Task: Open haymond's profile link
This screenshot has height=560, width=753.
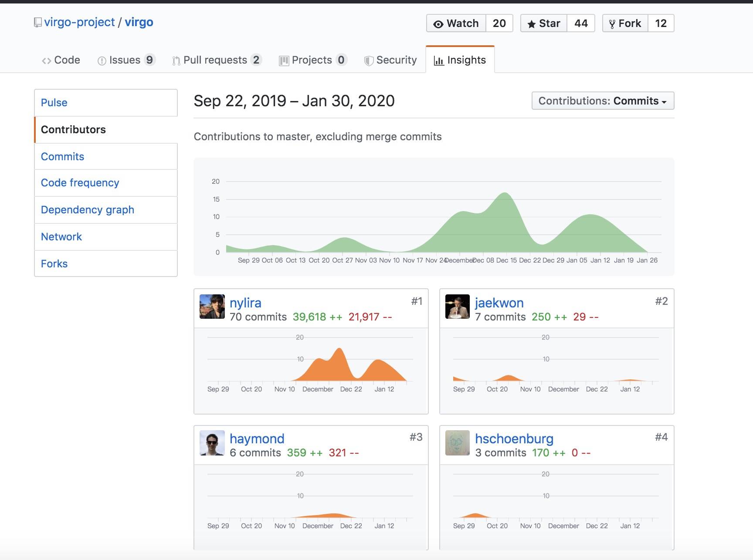Action: click(257, 439)
